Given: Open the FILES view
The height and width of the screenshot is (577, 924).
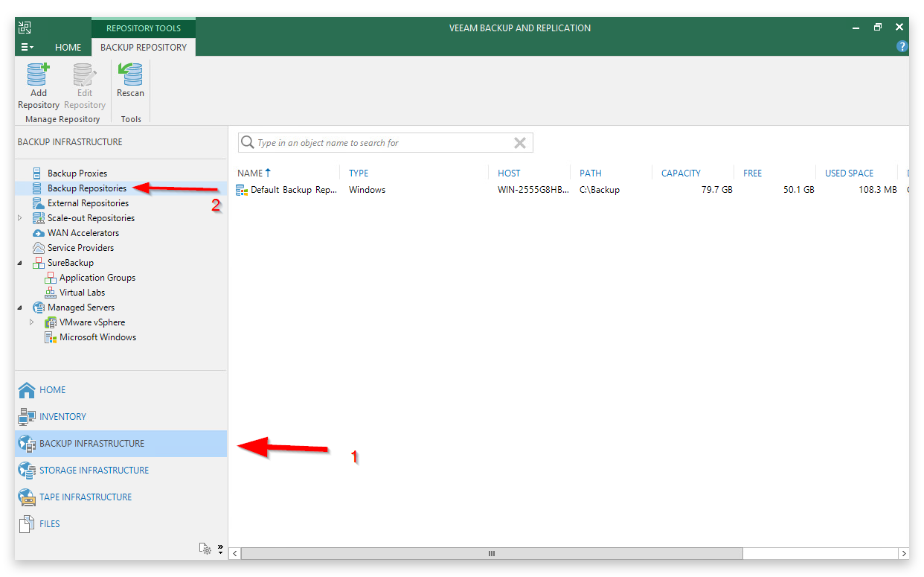Looking at the screenshot, I should [x=50, y=524].
